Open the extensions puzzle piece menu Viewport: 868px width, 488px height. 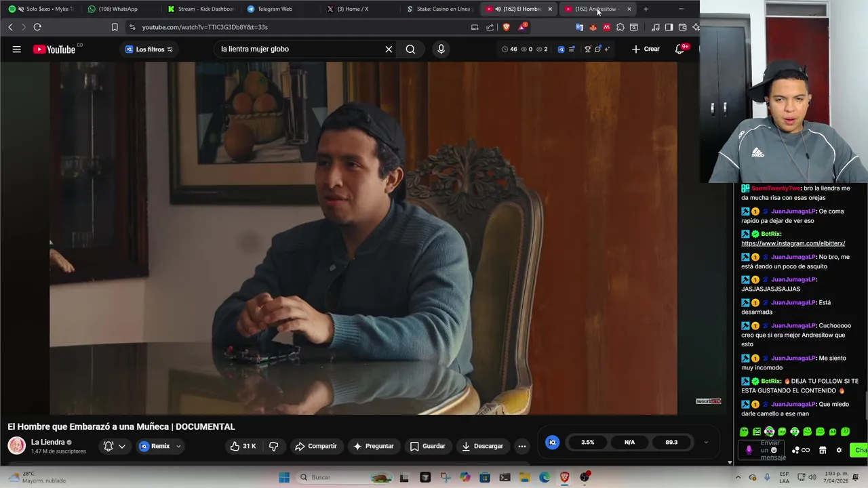click(620, 27)
